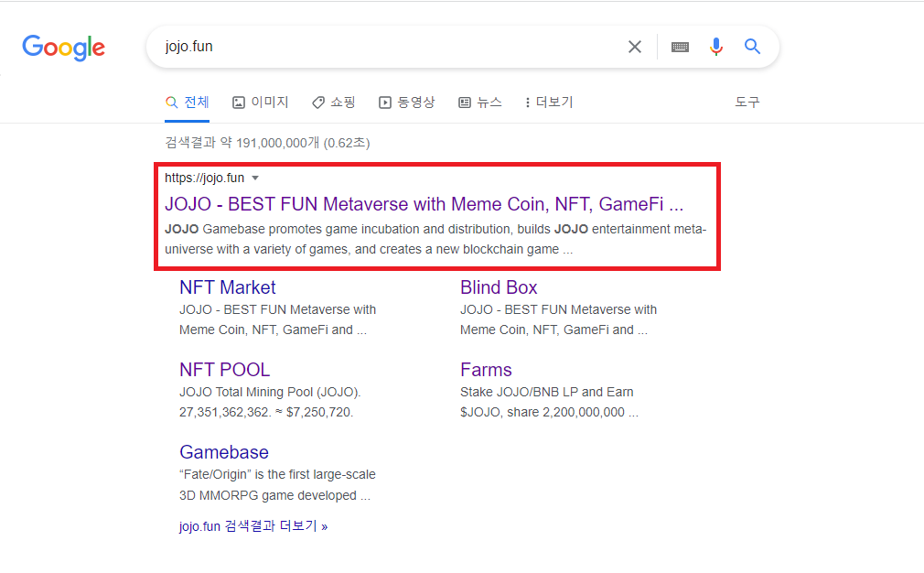Image resolution: width=924 pixels, height=573 pixels.
Task: Open the Blind Box sitelink
Action: [x=499, y=287]
